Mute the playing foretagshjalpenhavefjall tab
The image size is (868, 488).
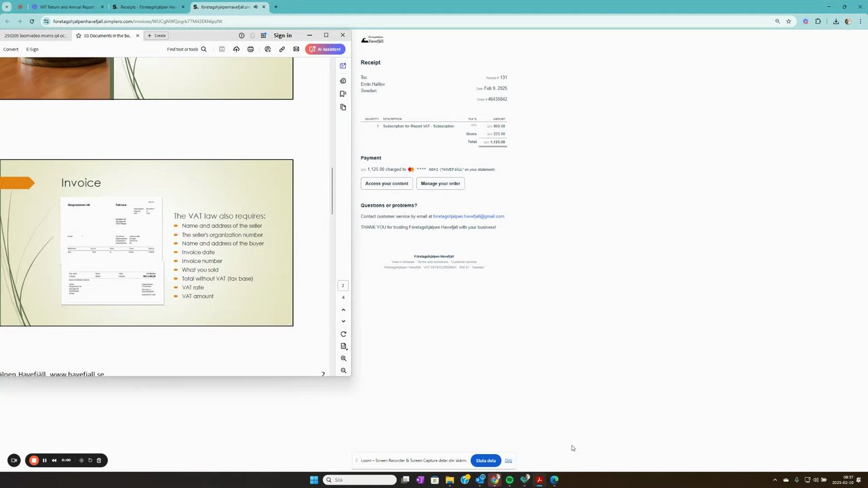point(256,7)
